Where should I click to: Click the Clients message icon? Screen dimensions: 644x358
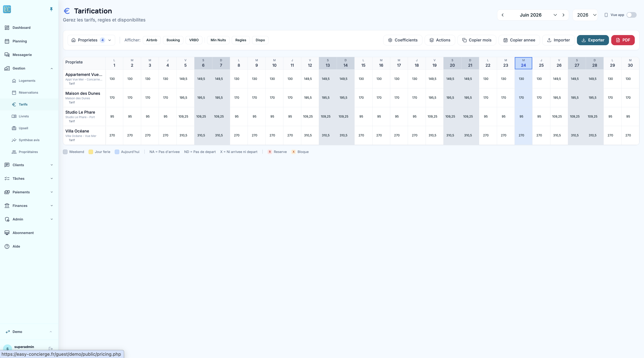click(7, 165)
